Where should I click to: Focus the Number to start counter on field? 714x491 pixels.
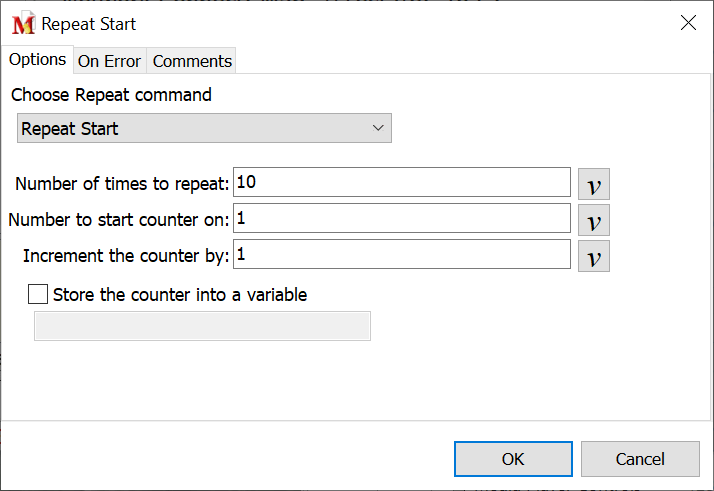[402, 218]
